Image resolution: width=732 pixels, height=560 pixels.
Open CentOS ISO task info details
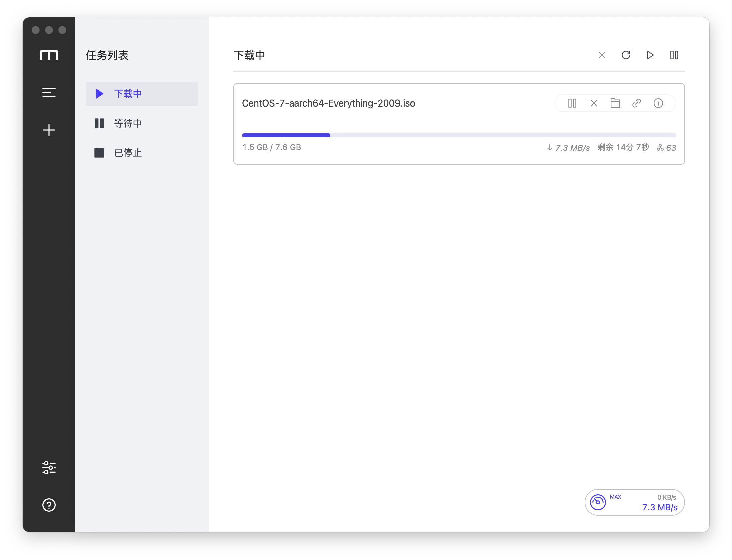[658, 103]
